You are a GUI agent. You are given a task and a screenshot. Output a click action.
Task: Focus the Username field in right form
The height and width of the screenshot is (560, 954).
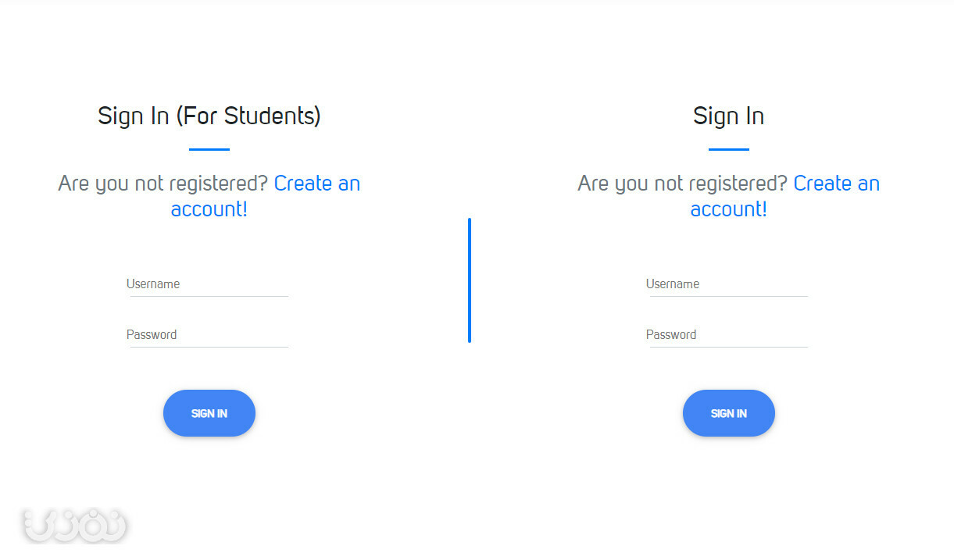pos(728,284)
